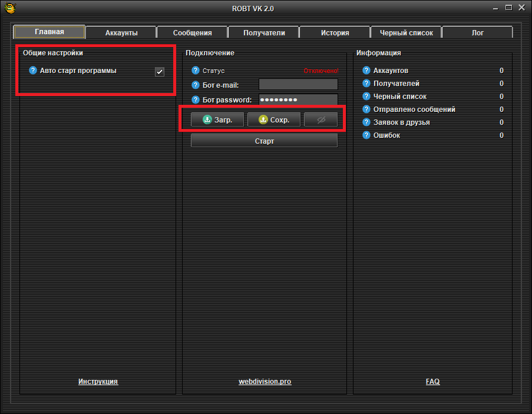Open the Сообщения tab

pyautogui.click(x=192, y=33)
